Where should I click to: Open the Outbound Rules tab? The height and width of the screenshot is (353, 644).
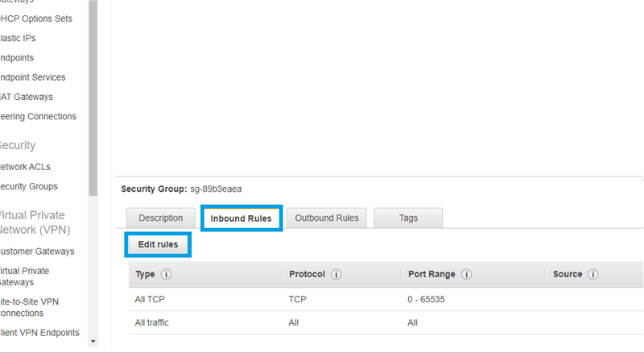(326, 218)
